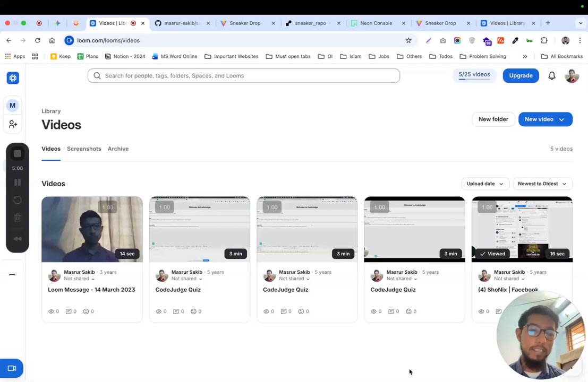
Task: Restart the recording using the circular arrow
Action: click(17, 200)
